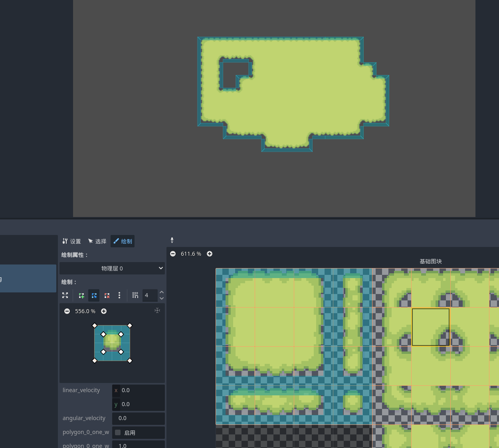
Task: Click the 绘制 paint tab
Action: 123,241
